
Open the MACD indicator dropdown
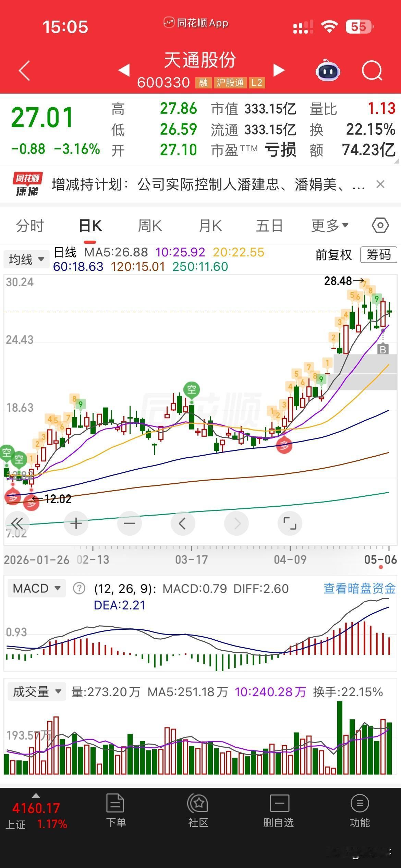coord(36,589)
